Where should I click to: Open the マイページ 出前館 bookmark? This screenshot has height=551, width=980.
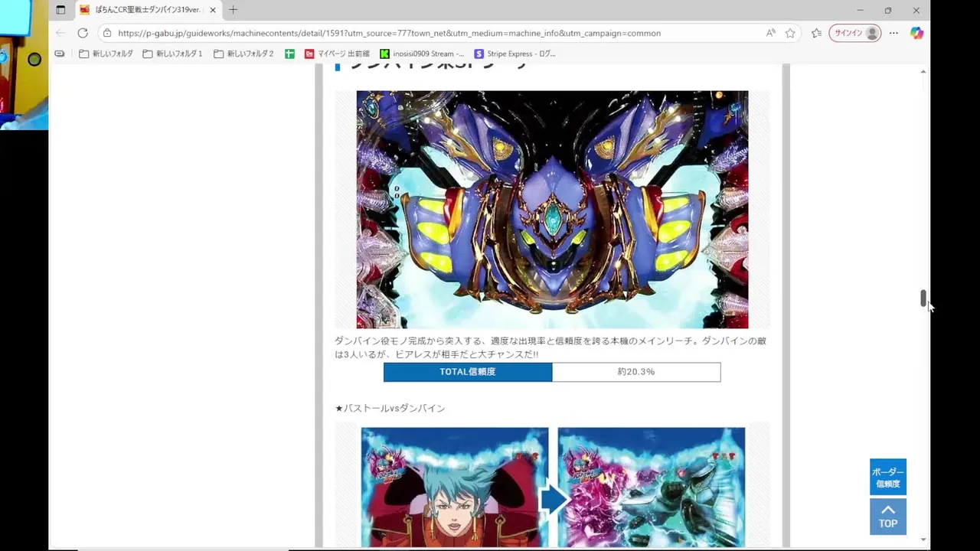point(337,54)
